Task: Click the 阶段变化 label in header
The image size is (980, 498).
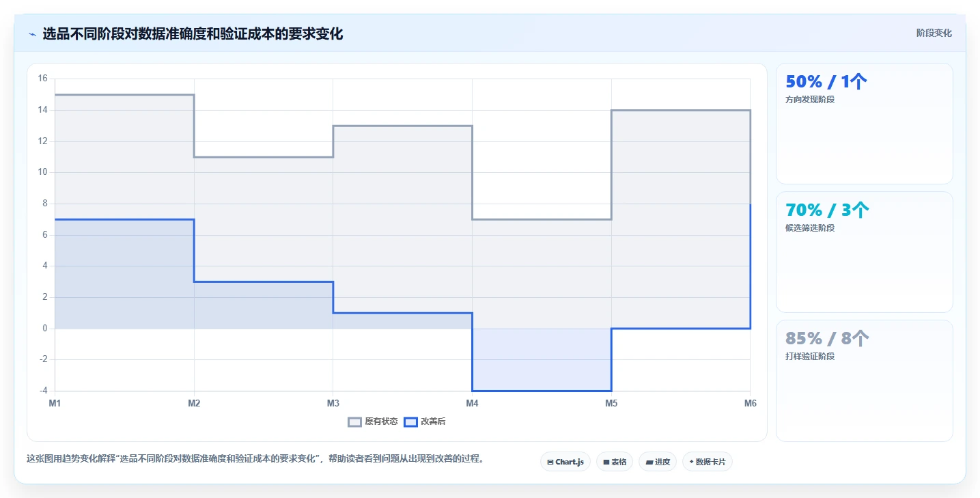Action: pos(934,33)
